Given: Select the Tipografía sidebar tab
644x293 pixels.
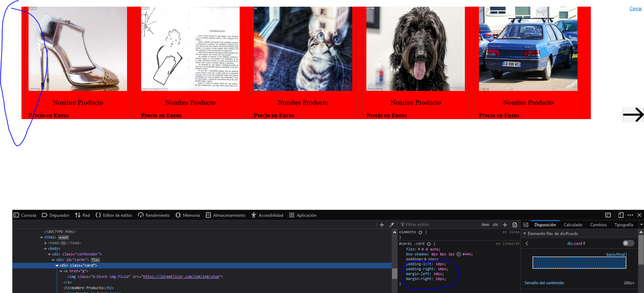Looking at the screenshot, I should point(624,225).
